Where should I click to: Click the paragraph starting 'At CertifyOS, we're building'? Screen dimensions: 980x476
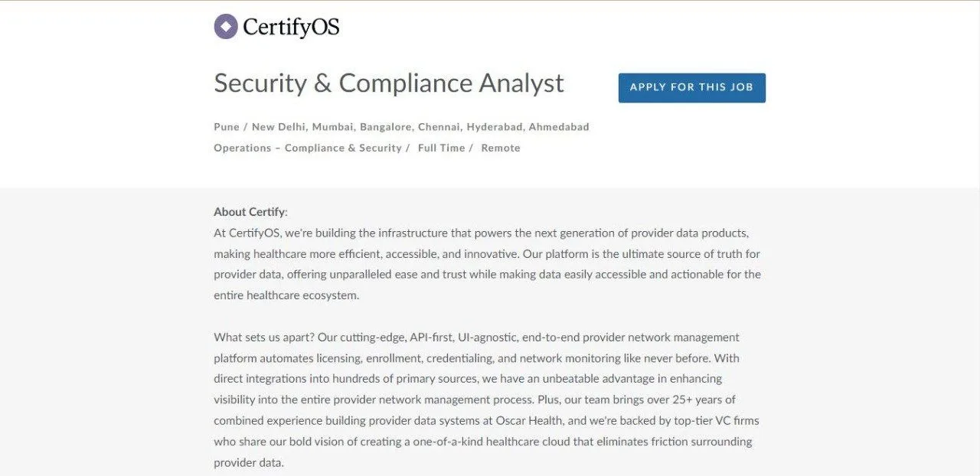pos(487,264)
